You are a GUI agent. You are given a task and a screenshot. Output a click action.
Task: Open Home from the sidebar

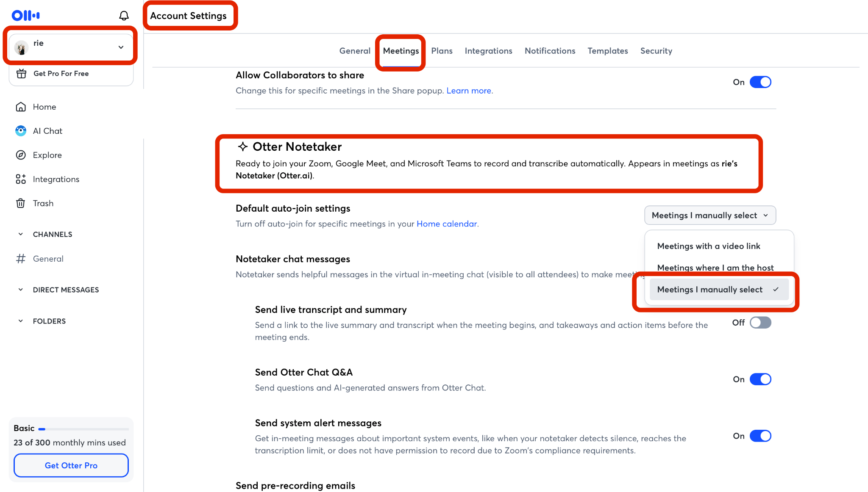pos(21,107)
